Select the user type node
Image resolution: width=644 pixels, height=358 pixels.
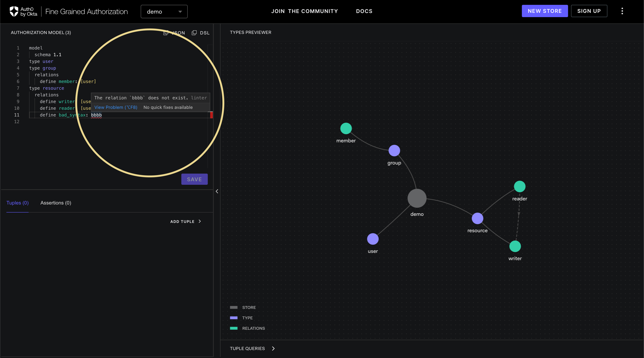point(373,239)
